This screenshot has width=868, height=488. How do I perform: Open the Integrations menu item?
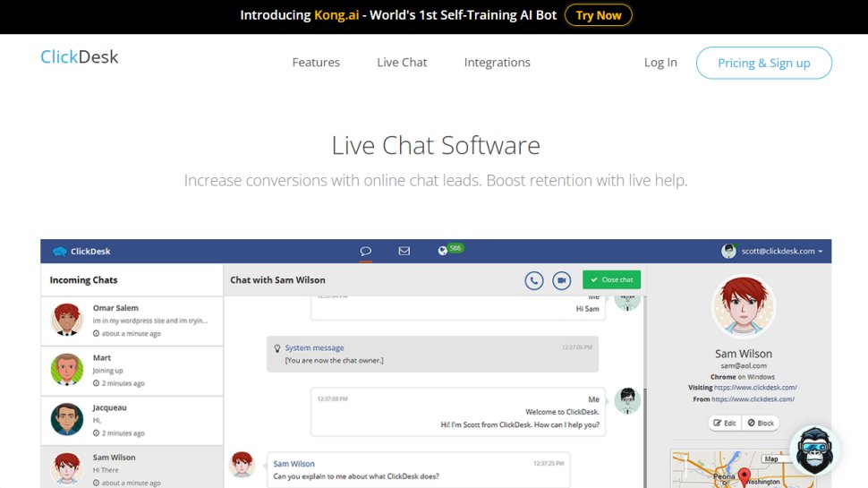[x=498, y=63]
